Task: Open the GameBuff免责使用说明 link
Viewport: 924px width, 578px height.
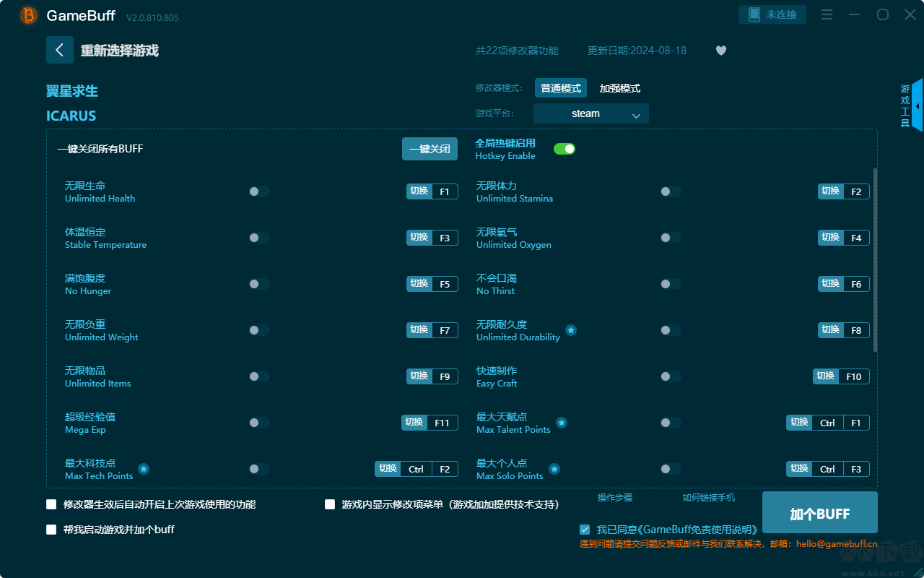Action: click(x=699, y=530)
